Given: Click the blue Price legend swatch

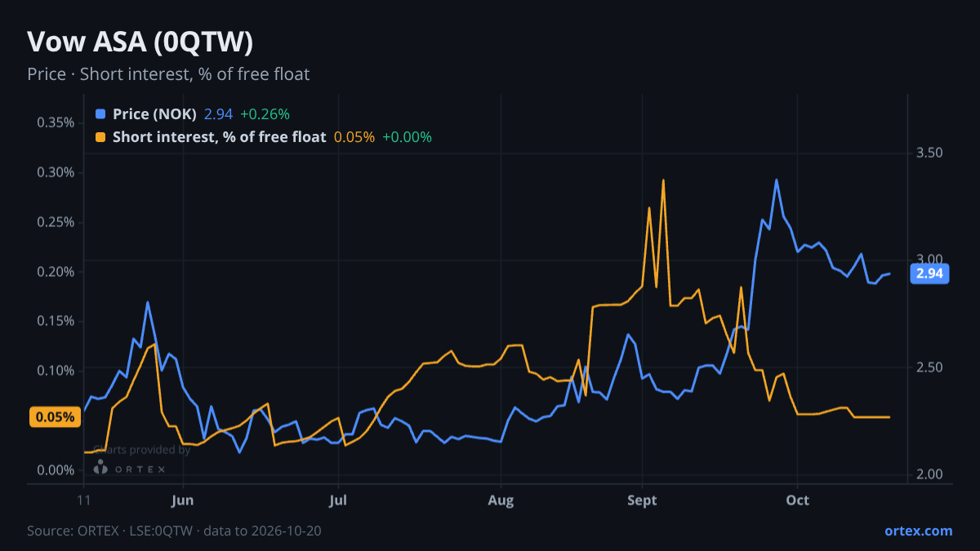Looking at the screenshot, I should (100, 114).
